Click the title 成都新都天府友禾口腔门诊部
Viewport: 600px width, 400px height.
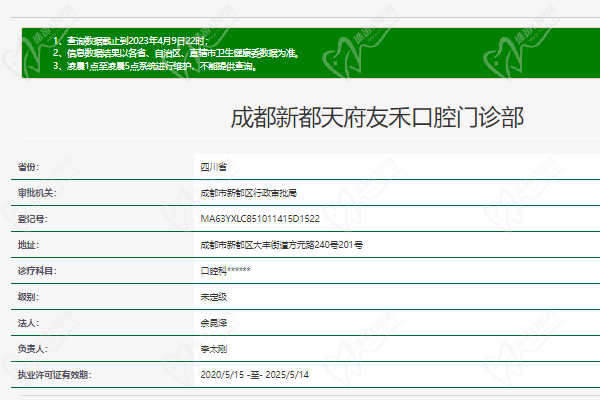[x=377, y=118]
